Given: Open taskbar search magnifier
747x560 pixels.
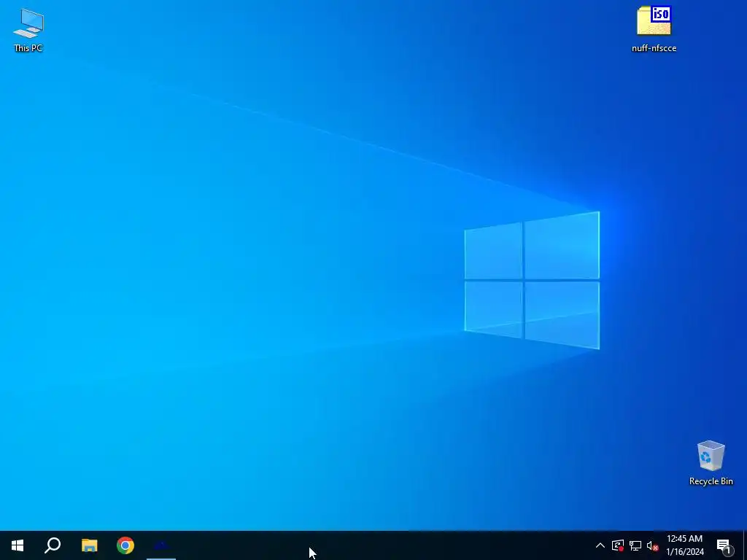Looking at the screenshot, I should pyautogui.click(x=53, y=545).
